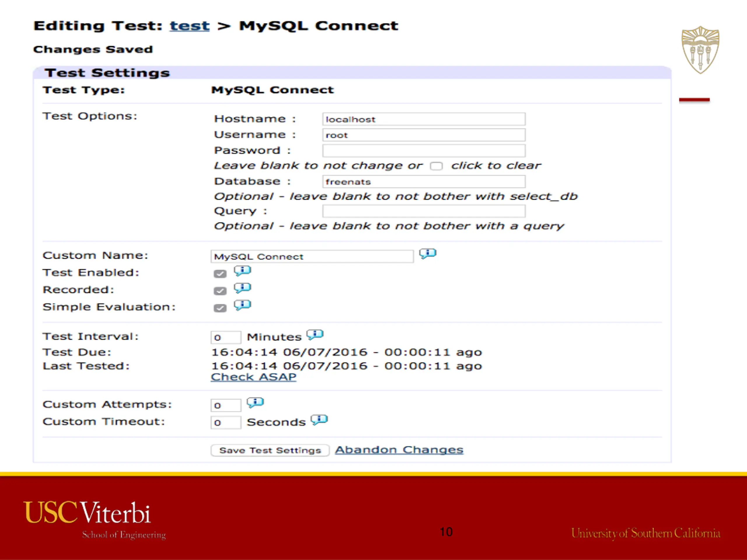Open help bubble next to Minutes
Screen dimensions: 747x560
point(315,335)
